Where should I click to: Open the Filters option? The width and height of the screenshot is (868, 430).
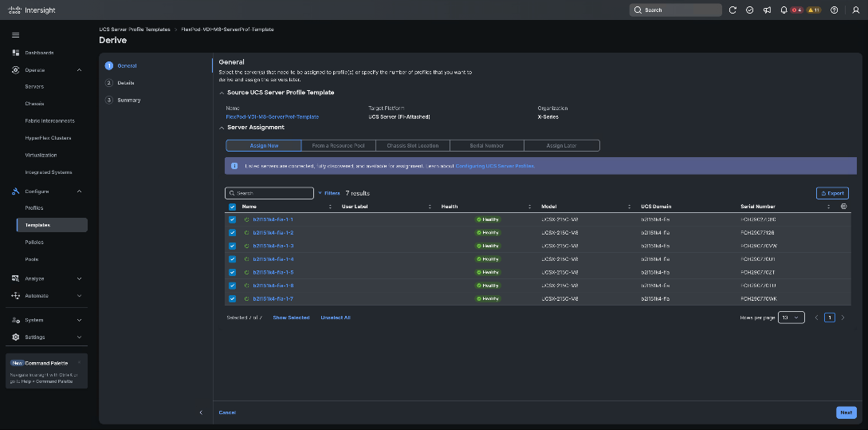tap(329, 193)
